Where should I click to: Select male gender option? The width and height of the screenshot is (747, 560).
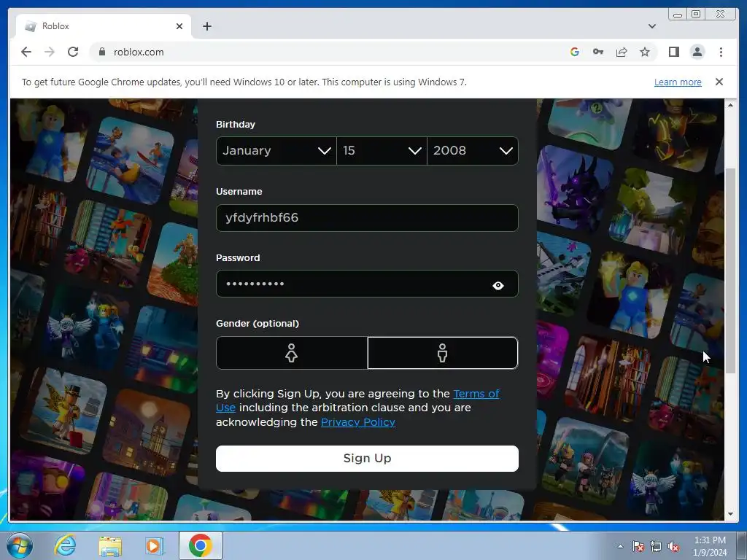tap(443, 353)
